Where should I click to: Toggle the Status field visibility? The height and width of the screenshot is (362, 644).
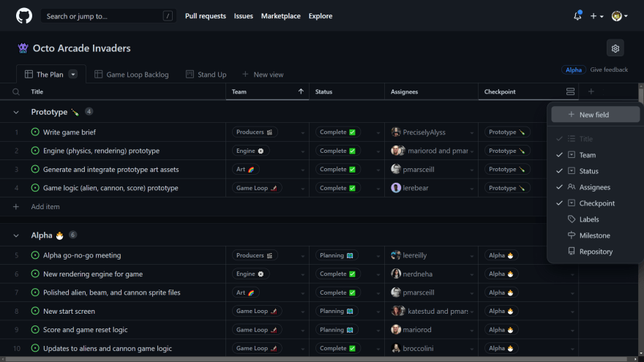(595, 170)
